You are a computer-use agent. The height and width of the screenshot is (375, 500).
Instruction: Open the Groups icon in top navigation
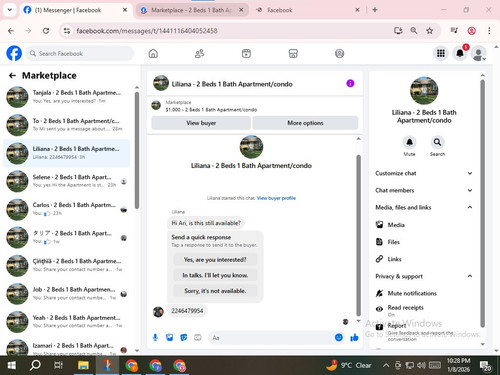coord(339,53)
